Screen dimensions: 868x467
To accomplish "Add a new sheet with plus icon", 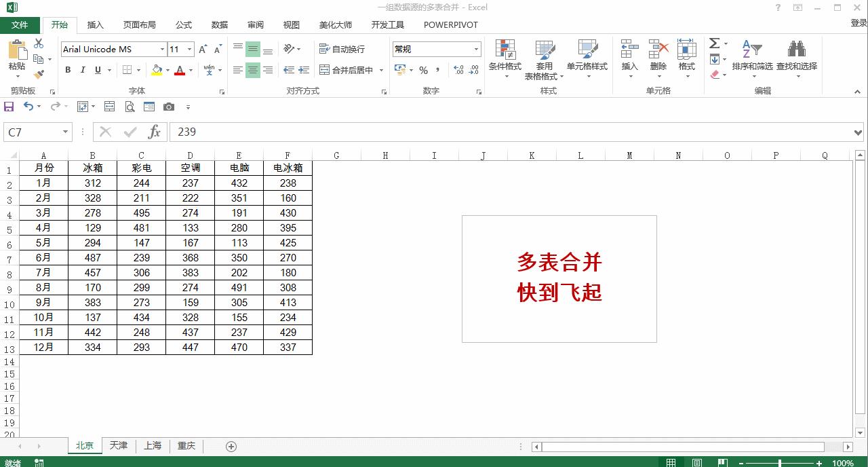I will pyautogui.click(x=231, y=446).
